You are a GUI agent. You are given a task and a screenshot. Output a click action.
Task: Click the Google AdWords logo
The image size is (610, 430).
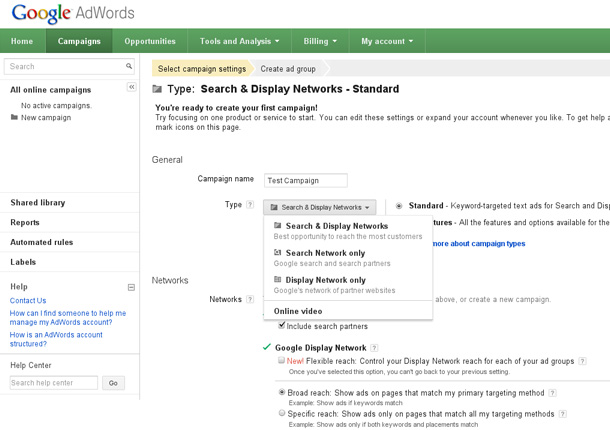tap(73, 13)
